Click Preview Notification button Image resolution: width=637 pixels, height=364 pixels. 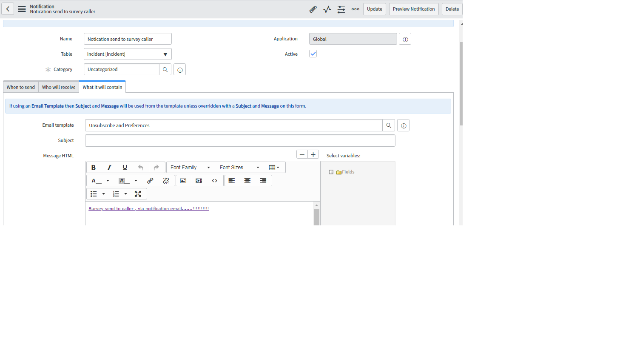click(414, 9)
